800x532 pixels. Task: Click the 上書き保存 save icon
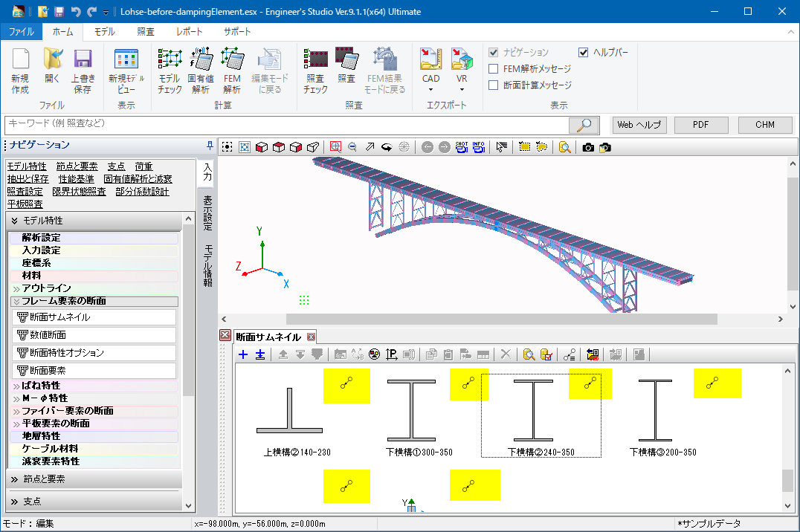pyautogui.click(x=83, y=71)
